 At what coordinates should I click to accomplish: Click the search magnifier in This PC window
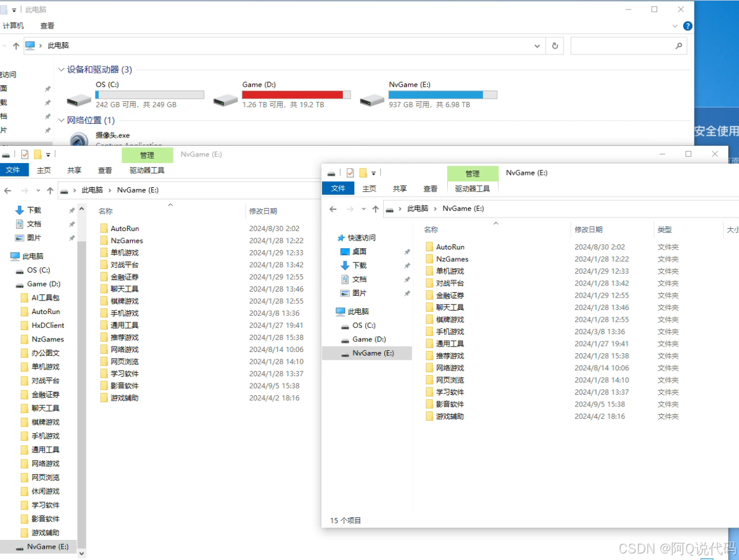pyautogui.click(x=679, y=46)
